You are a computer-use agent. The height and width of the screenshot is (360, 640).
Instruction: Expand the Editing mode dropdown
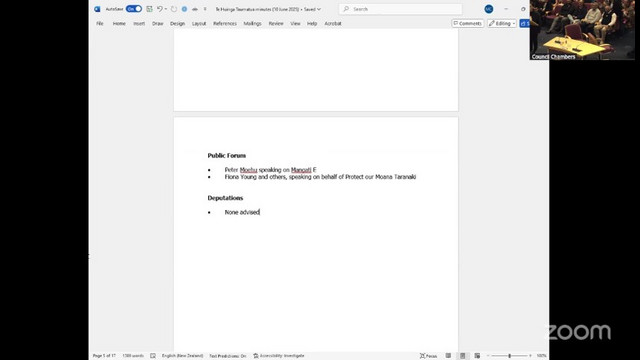[502, 24]
